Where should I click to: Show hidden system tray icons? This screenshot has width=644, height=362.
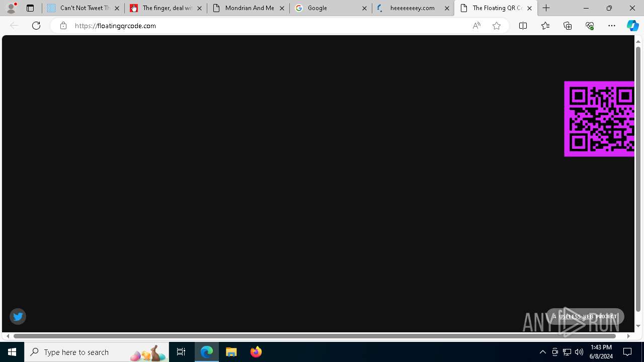click(542, 352)
